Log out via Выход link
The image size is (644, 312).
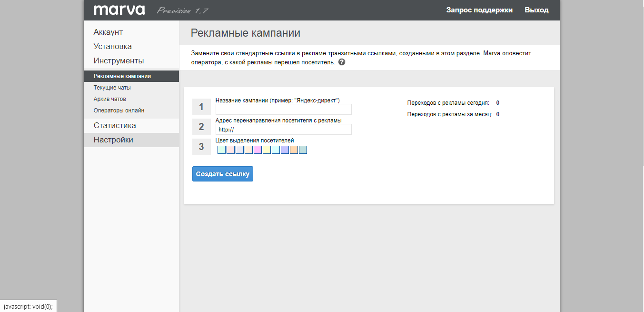pyautogui.click(x=536, y=10)
